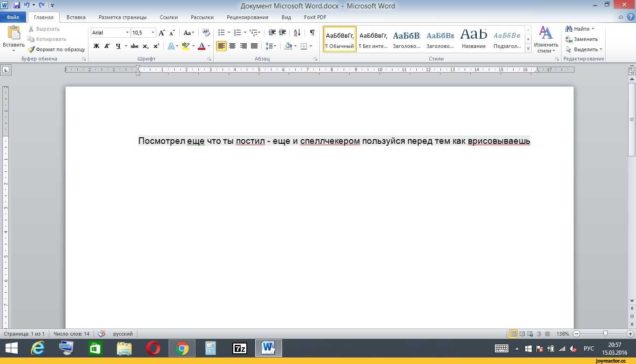
Task: Switch to the Вставка tab
Action: [76, 17]
